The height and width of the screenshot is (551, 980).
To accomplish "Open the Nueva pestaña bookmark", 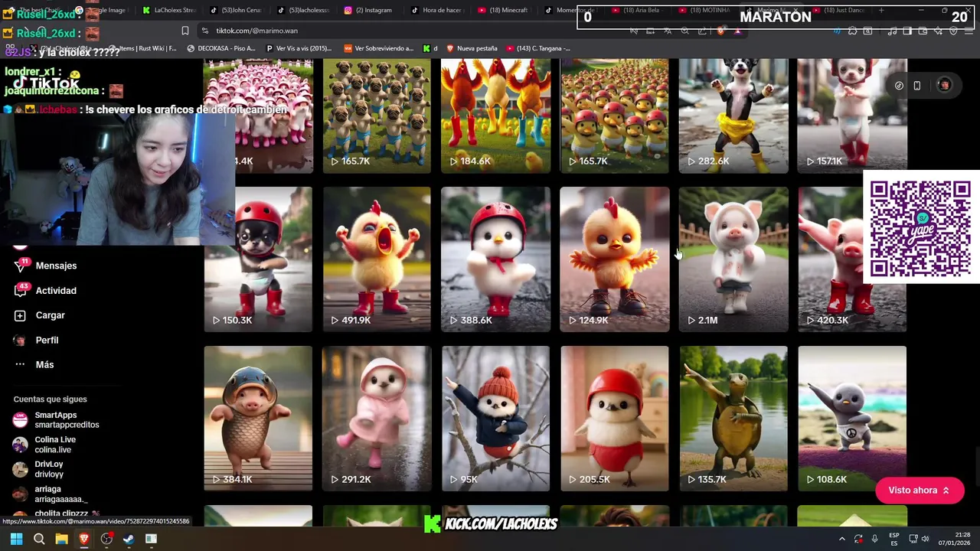I will pos(472,48).
